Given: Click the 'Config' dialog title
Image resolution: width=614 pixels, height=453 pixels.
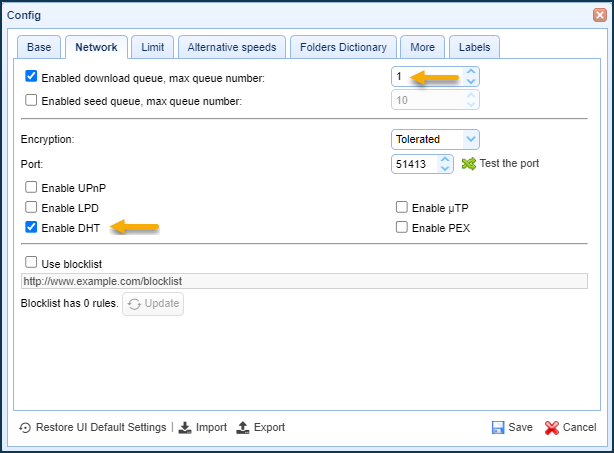Looking at the screenshot, I should [x=24, y=15].
